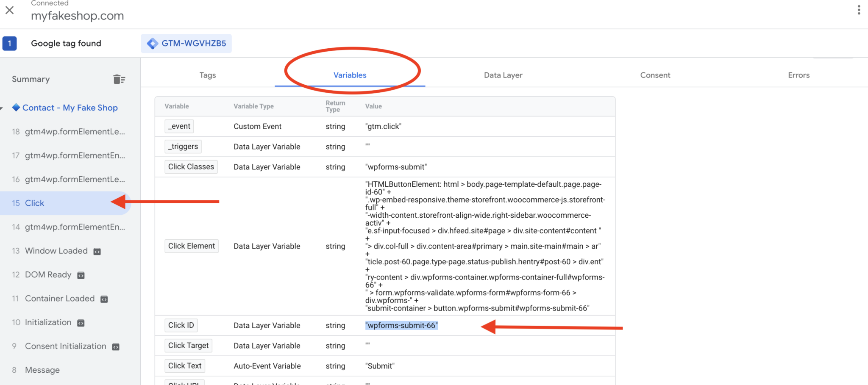This screenshot has width=868, height=385.
Task: Click the highlighted wpforms-submit-66 value
Action: click(401, 325)
